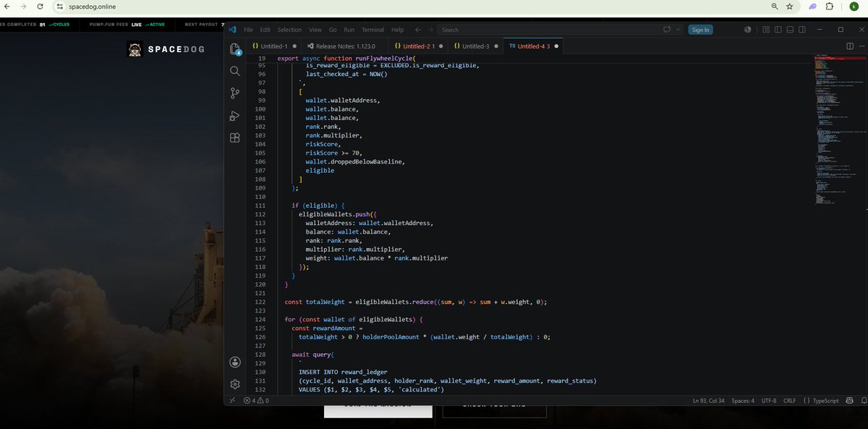Open the dropdown arrow next to Copilot chat
The width and height of the screenshot is (868, 429).
coord(678,30)
